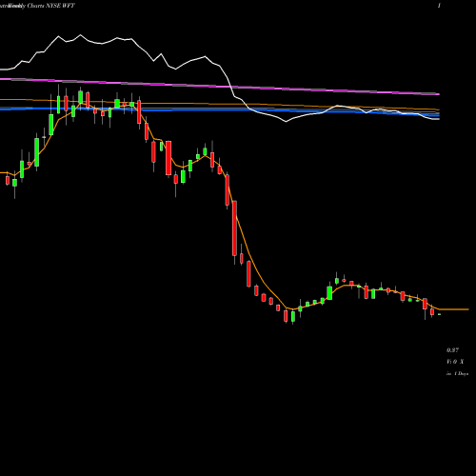Image resolution: width=476 pixels, height=476 pixels.
Task: Click the tallest red candlestick in the sharp drop
Action: (234, 228)
